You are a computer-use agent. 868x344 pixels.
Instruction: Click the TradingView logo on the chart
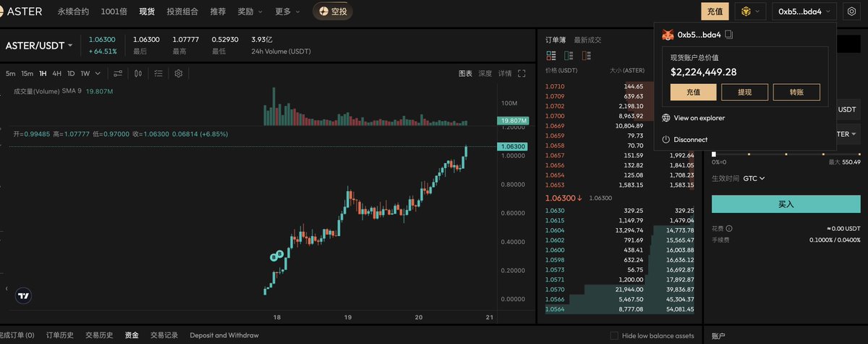point(24,295)
